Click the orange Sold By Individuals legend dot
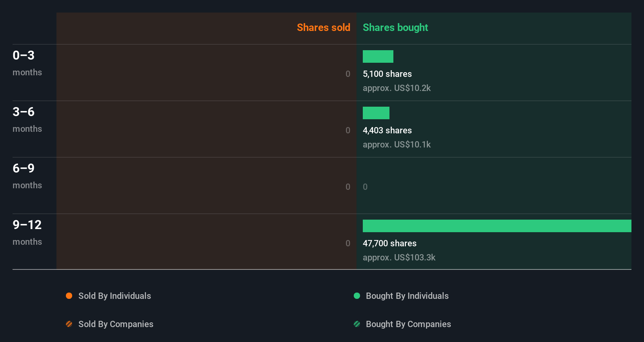 (x=69, y=296)
